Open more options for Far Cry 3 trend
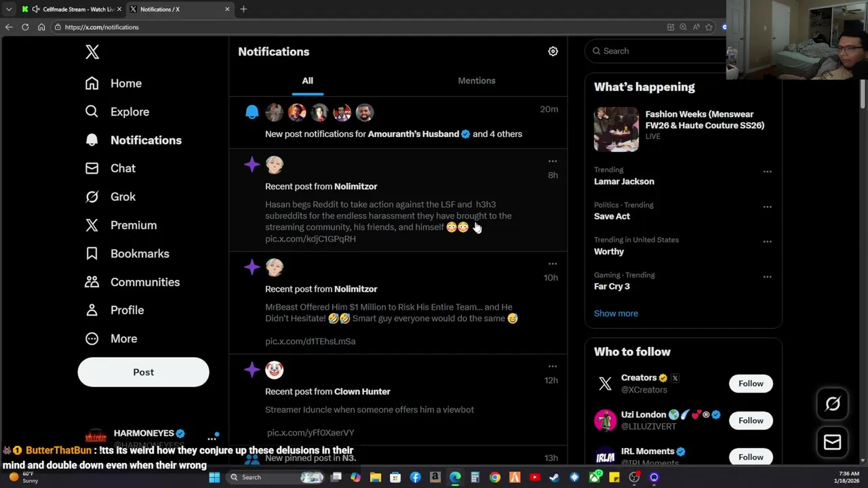The width and height of the screenshot is (868, 488). click(767, 277)
